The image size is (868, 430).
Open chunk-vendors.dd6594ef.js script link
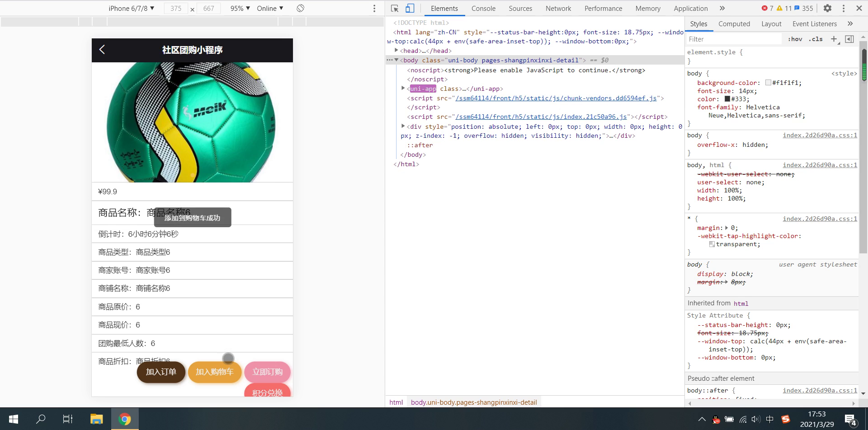[x=556, y=98]
